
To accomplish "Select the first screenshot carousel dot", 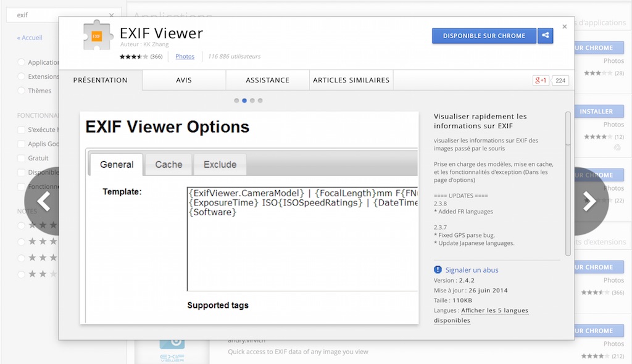I will (236, 101).
